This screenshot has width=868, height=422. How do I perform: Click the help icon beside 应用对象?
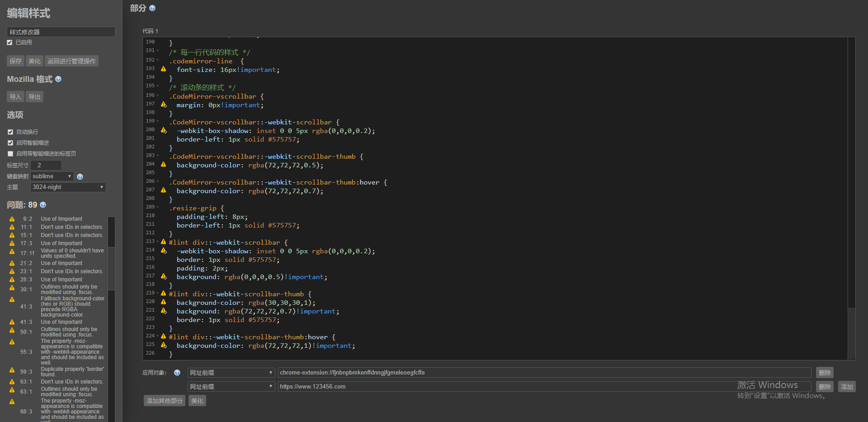pos(177,373)
